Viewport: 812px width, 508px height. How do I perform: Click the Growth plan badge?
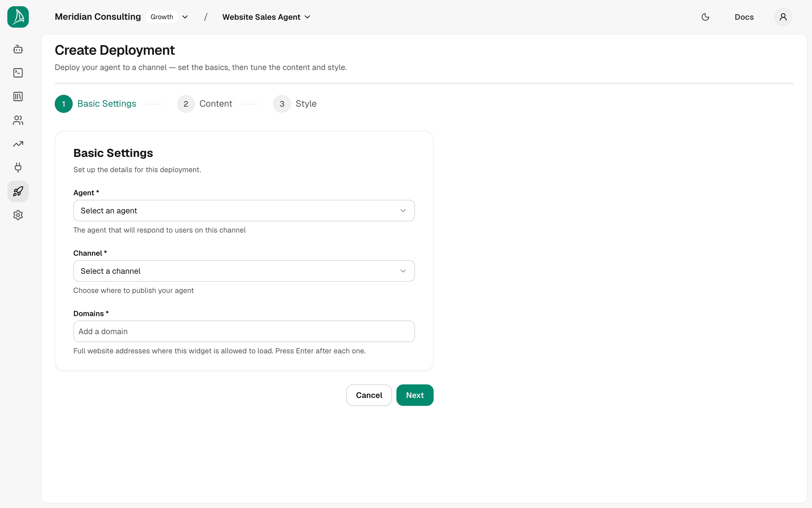coord(162,17)
